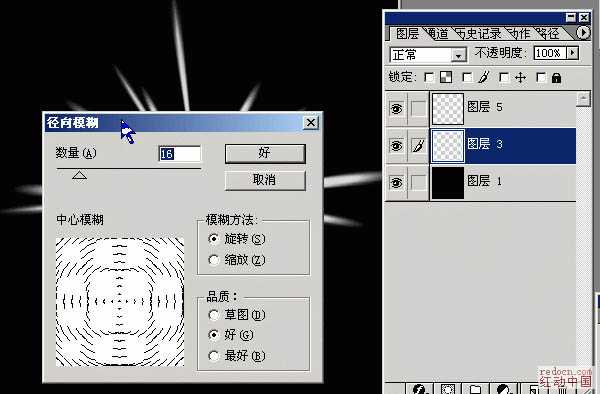Tick the lock position checkbox
Screen dimensions: 600x394
504,78
